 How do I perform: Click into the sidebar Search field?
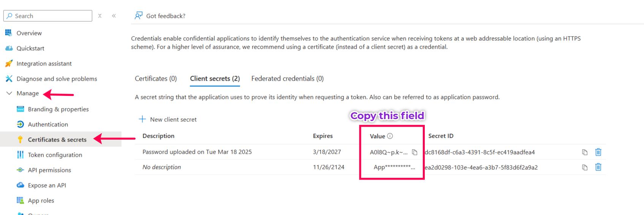[51, 16]
